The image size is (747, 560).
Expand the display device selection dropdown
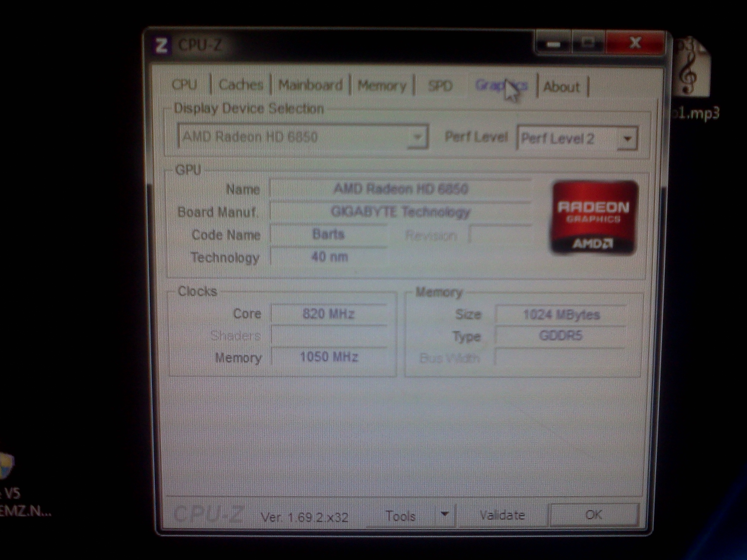[x=417, y=138]
